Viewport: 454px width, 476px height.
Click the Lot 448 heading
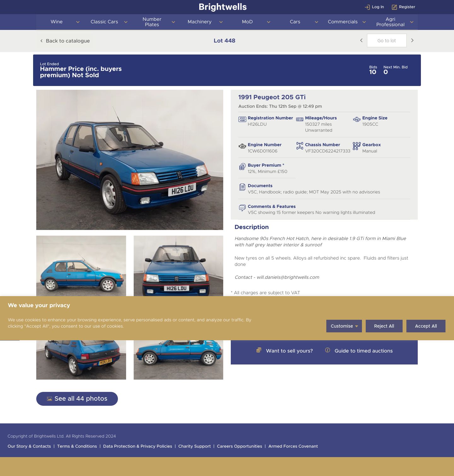224,41
